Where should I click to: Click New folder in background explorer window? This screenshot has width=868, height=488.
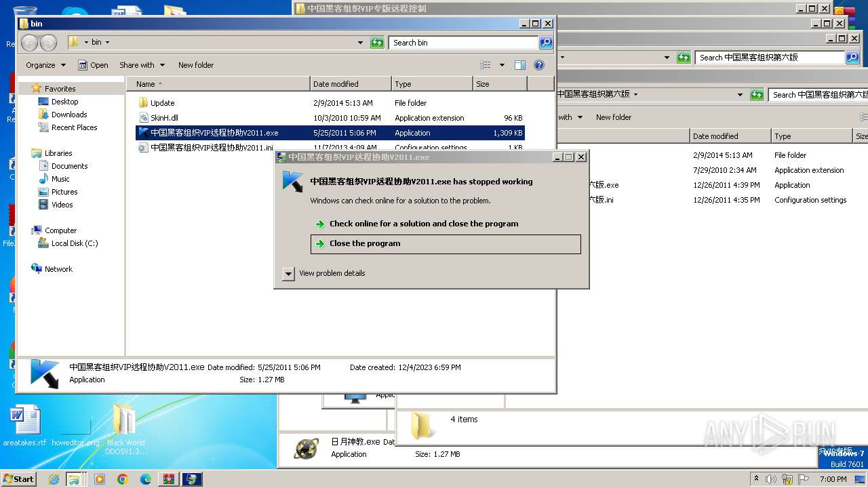[x=614, y=117]
